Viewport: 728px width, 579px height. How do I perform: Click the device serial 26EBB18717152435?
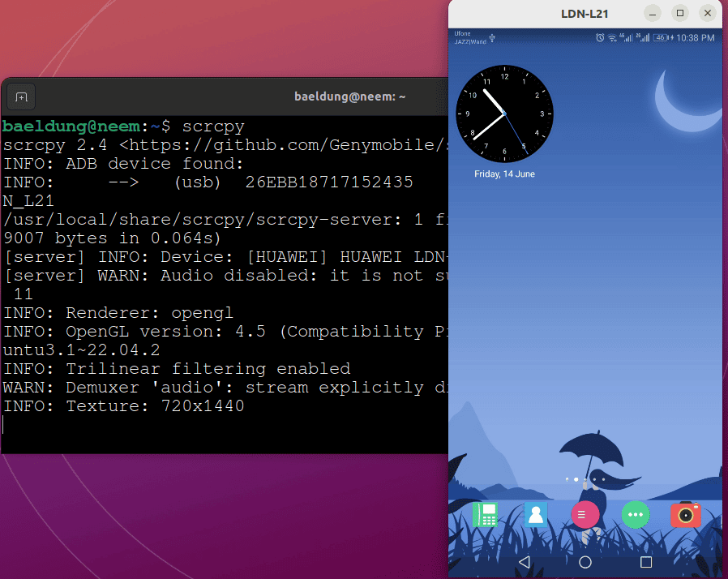(328, 182)
